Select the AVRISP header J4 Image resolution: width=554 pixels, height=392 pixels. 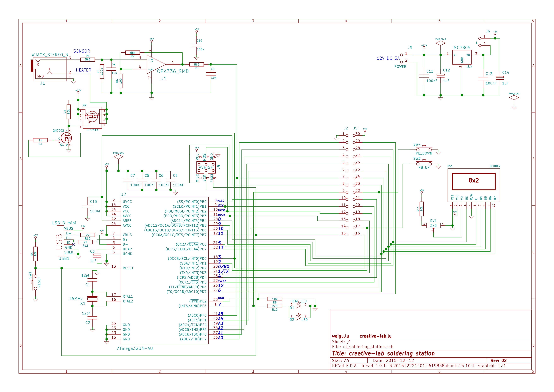pos(206,167)
